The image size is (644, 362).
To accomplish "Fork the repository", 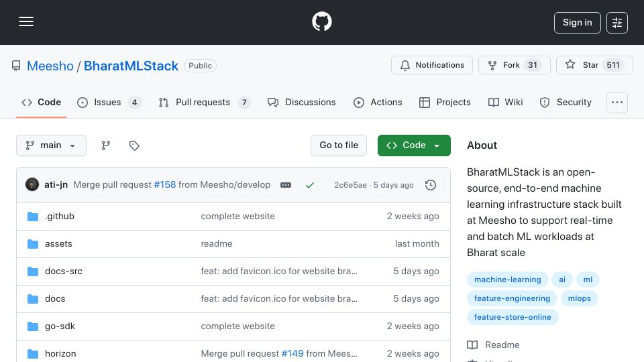I will [515, 65].
